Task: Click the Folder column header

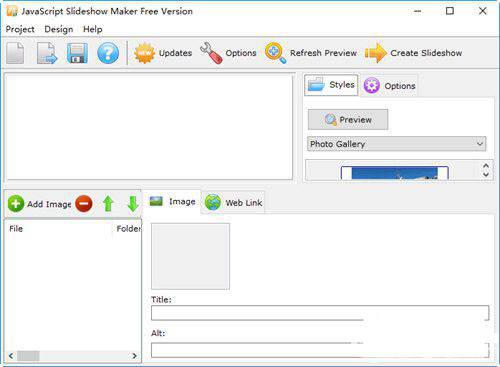Action: pyautogui.click(x=128, y=229)
